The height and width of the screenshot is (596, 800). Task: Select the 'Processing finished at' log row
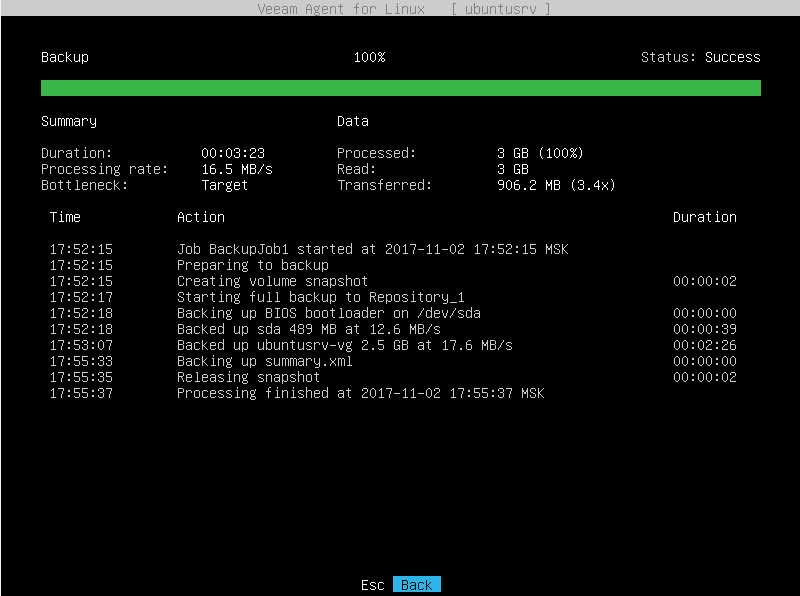393,393
